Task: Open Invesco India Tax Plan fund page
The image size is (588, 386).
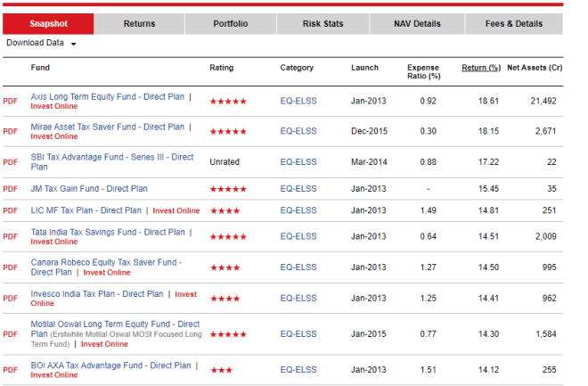Action: (97, 293)
